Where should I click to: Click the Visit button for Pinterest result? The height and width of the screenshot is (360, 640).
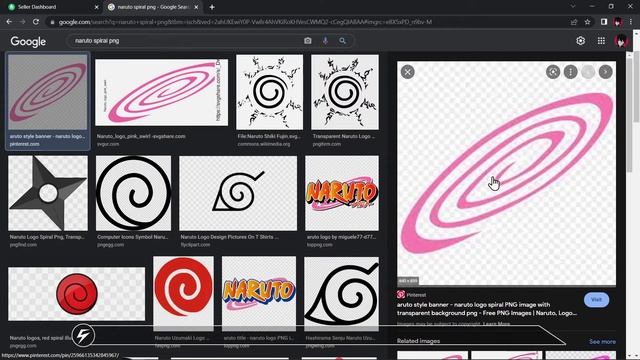[x=596, y=300]
